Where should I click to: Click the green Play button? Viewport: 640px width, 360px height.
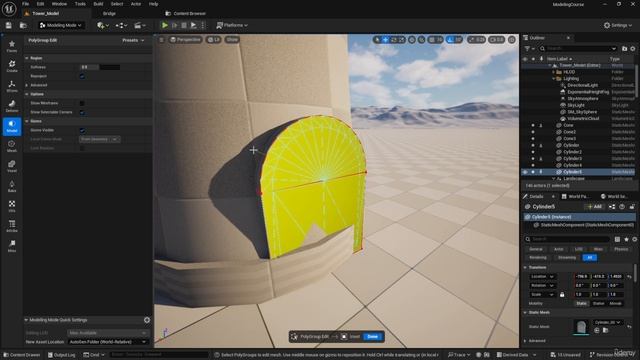165,25
